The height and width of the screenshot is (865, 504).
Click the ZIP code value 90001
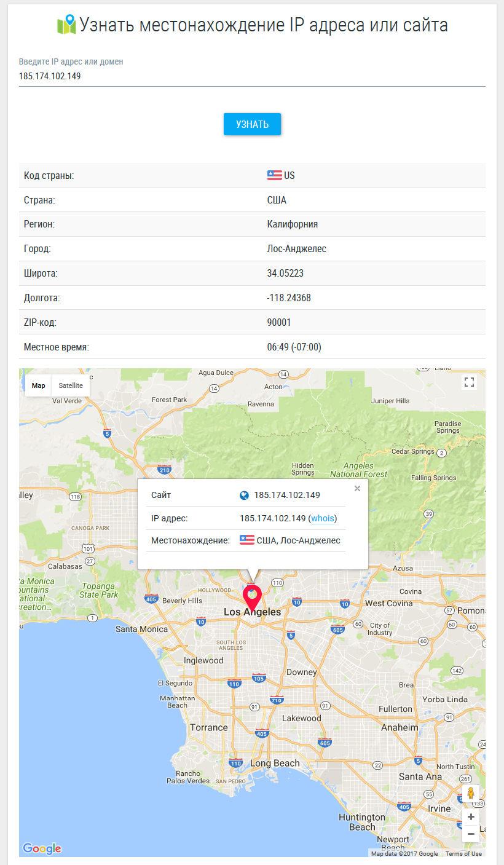[x=279, y=323]
